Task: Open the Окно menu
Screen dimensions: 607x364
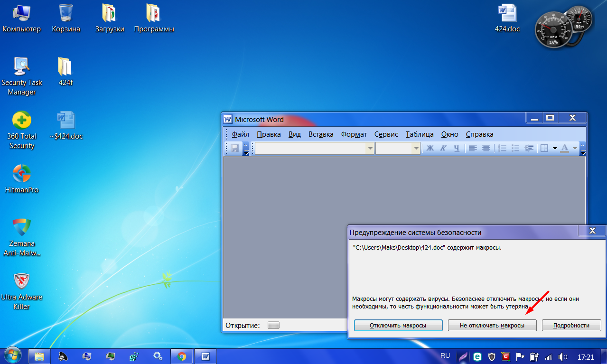Action: coord(449,134)
